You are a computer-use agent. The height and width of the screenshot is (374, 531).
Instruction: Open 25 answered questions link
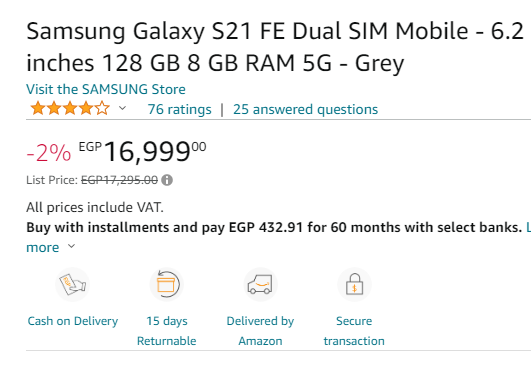click(305, 109)
